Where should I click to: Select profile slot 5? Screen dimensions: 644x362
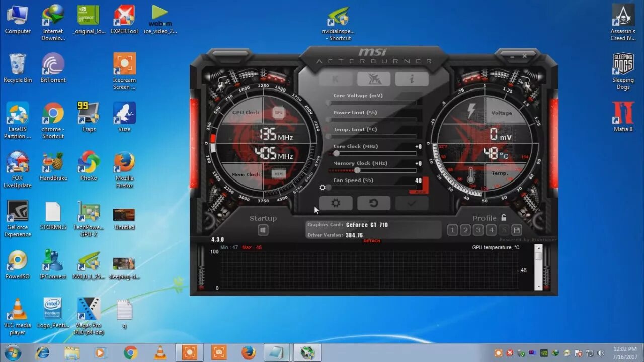point(504,230)
